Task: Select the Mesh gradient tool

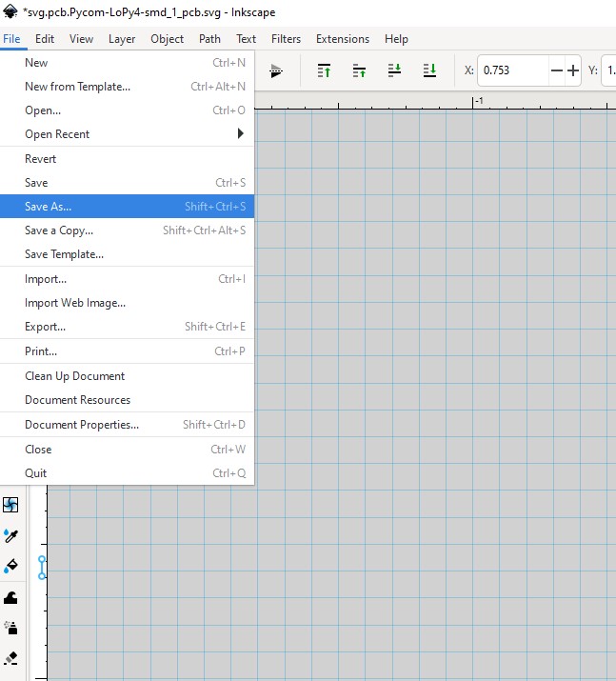Action: click(x=11, y=505)
